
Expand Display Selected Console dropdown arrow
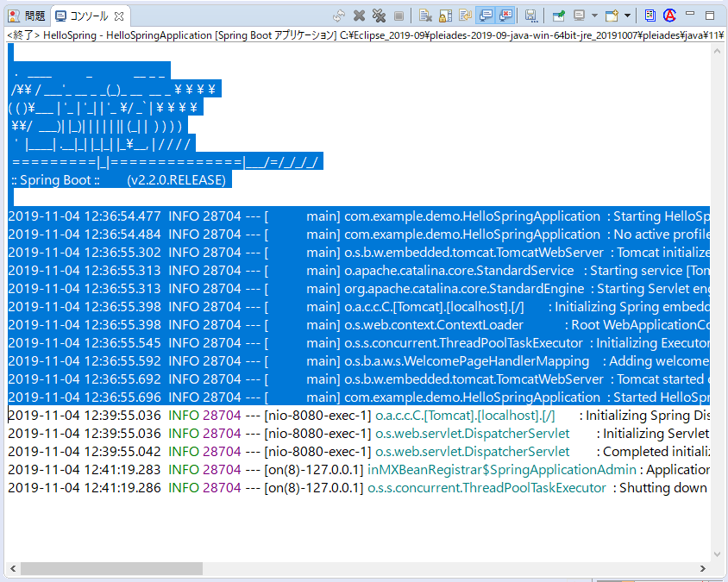[x=594, y=16]
